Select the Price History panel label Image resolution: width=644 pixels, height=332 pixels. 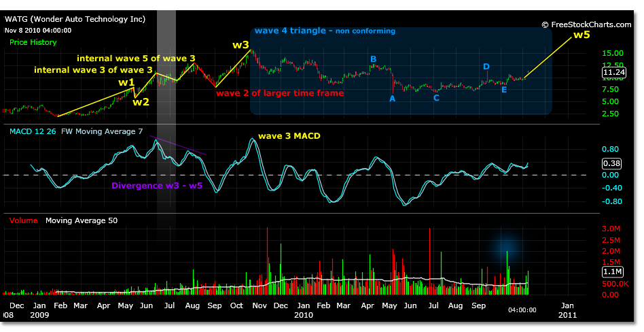point(33,42)
